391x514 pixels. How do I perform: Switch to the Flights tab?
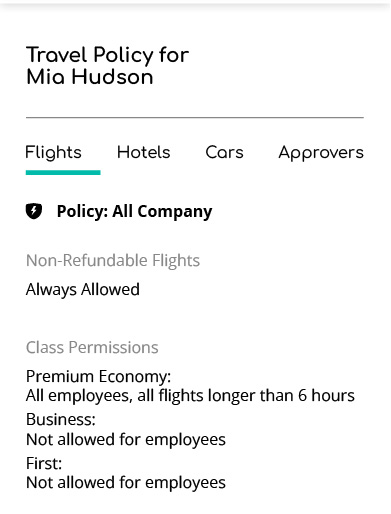[53, 153]
